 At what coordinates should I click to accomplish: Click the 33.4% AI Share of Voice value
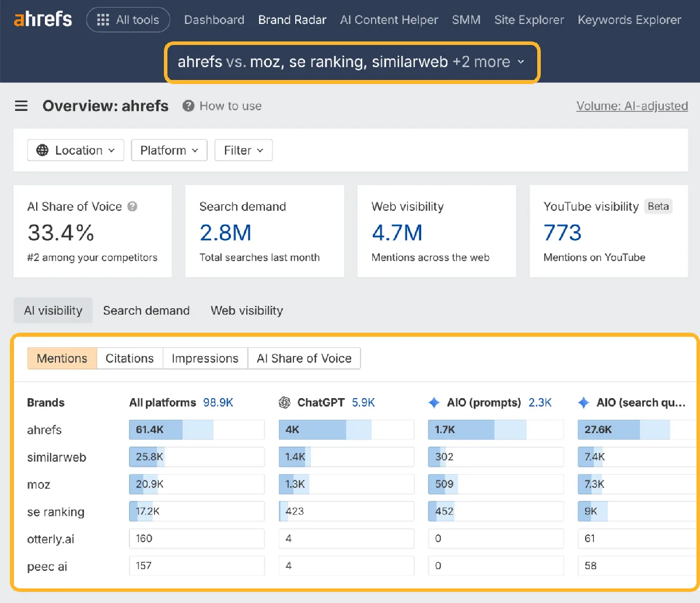(x=61, y=233)
